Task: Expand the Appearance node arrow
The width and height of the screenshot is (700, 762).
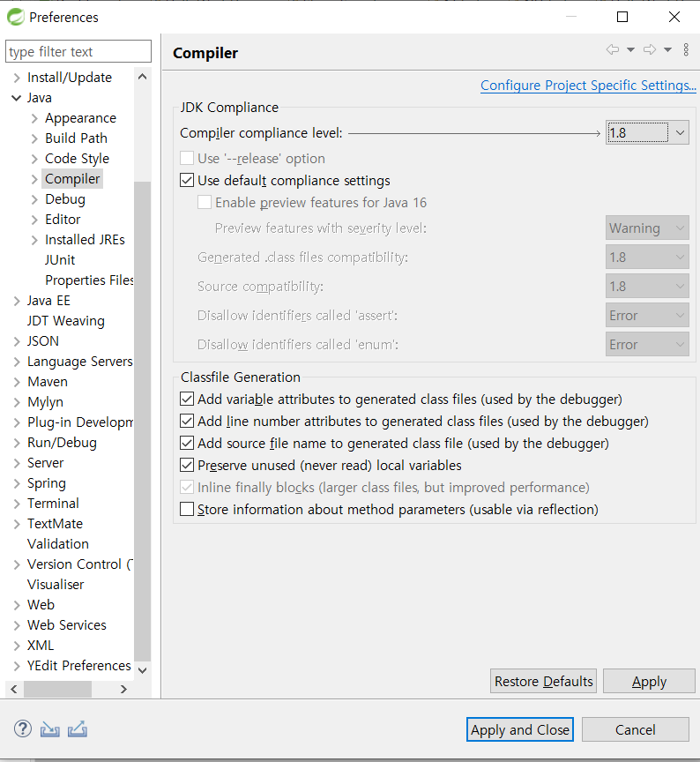Action: (34, 118)
